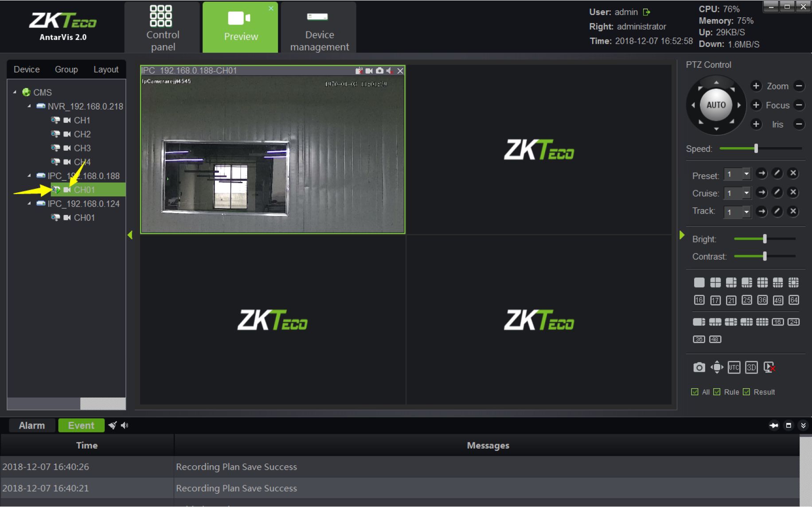Toggle the Result checkbox
Viewport: 812px width, 507px height.
tap(746, 392)
